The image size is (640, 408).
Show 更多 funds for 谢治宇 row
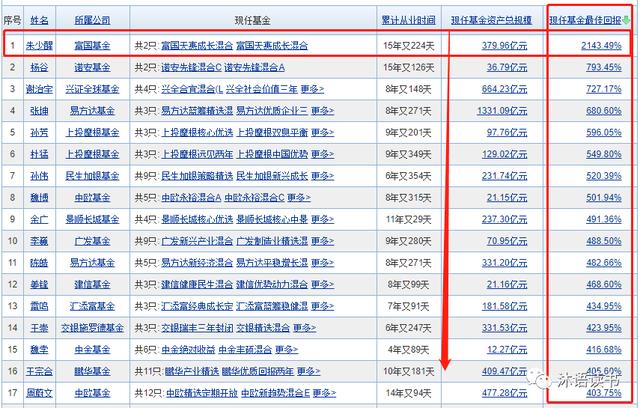[312, 89]
